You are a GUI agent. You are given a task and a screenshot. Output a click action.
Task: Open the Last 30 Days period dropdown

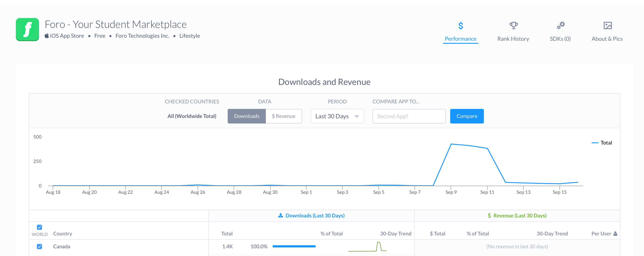(x=337, y=116)
